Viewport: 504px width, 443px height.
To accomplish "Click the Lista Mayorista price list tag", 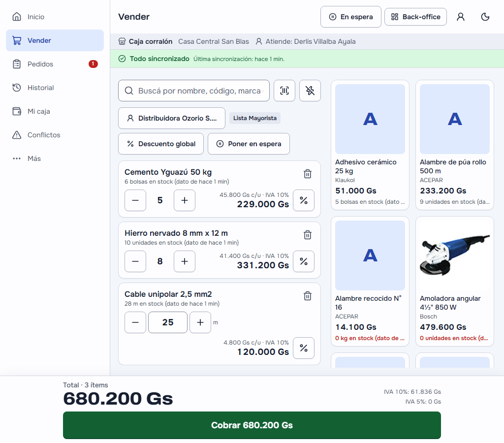I will point(255,118).
